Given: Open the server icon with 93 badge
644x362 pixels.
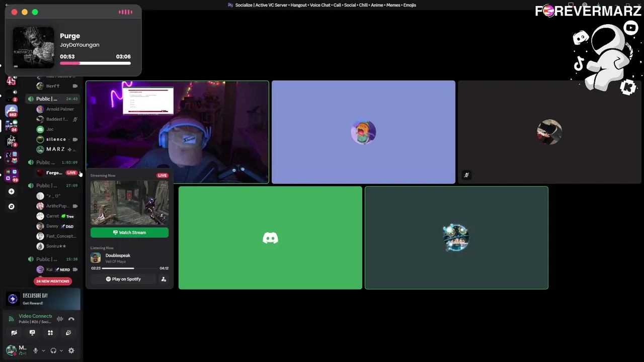Looking at the screenshot, I should pos(12,175).
